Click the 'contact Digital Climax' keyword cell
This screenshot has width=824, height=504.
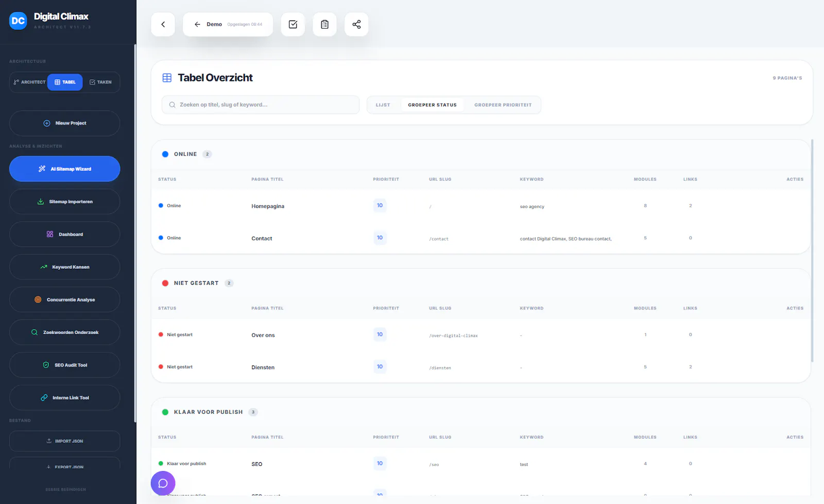[x=565, y=239]
